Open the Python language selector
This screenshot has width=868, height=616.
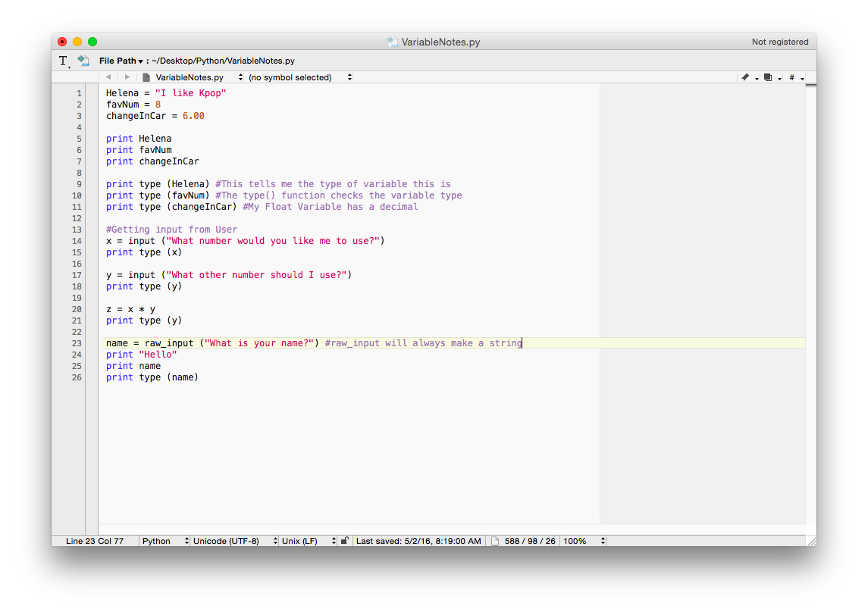tap(165, 541)
